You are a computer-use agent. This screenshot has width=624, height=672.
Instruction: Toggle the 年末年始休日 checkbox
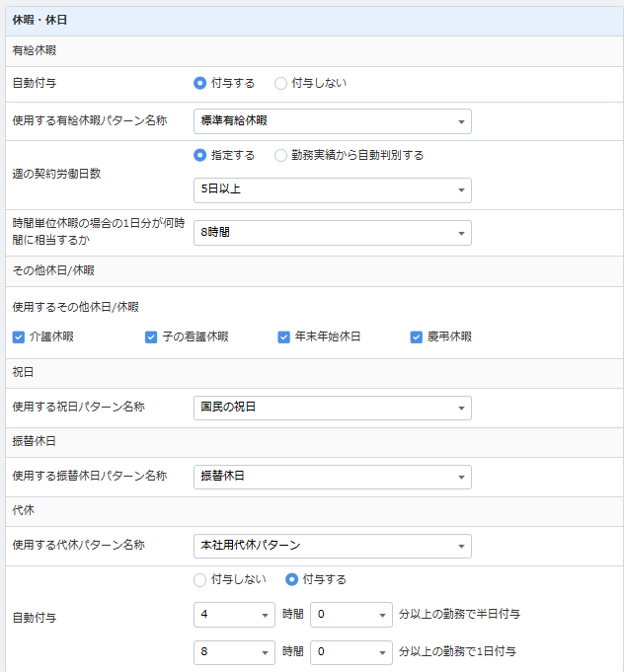tap(284, 336)
